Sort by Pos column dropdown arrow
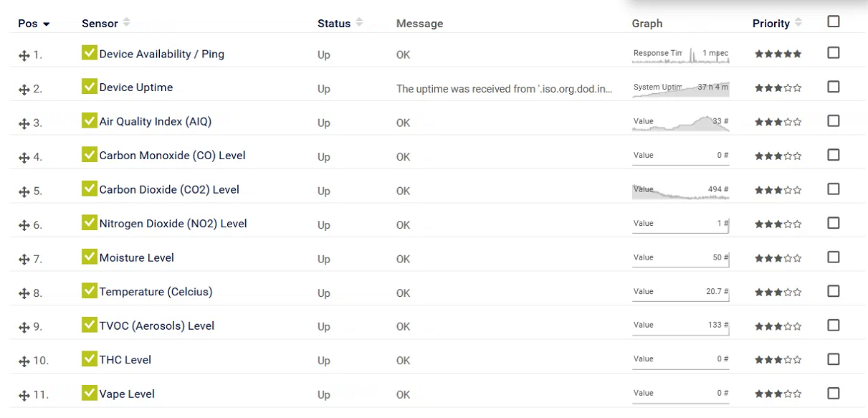868x418 pixels. (x=47, y=24)
